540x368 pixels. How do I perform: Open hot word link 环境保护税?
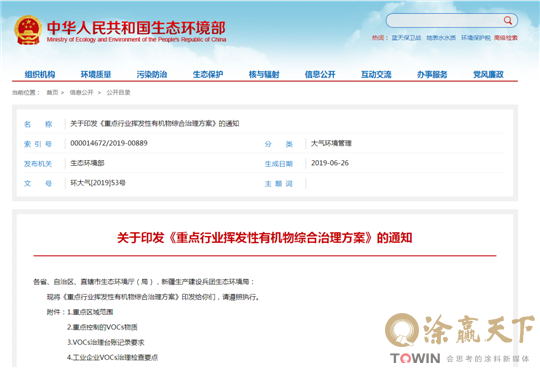point(476,38)
